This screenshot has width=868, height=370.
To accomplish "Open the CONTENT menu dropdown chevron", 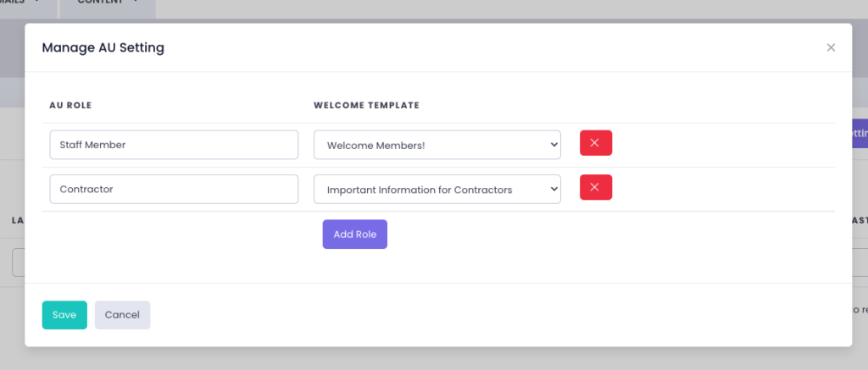I will tap(136, 3).
